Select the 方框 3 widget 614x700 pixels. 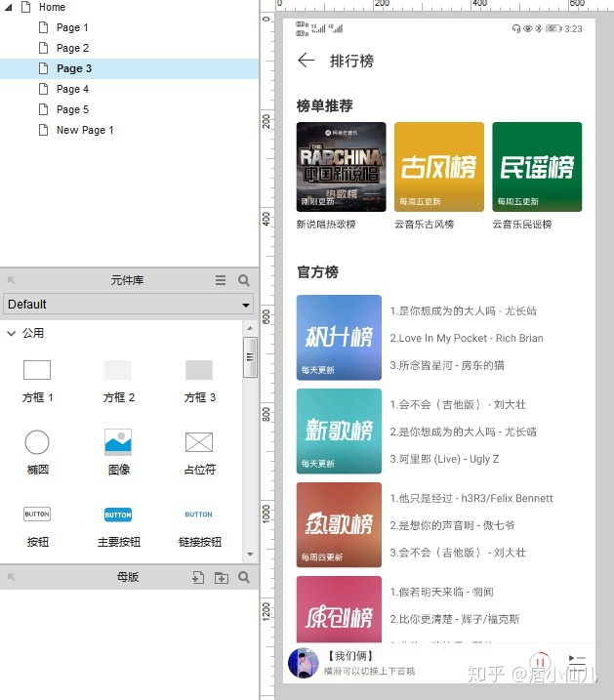(x=199, y=381)
